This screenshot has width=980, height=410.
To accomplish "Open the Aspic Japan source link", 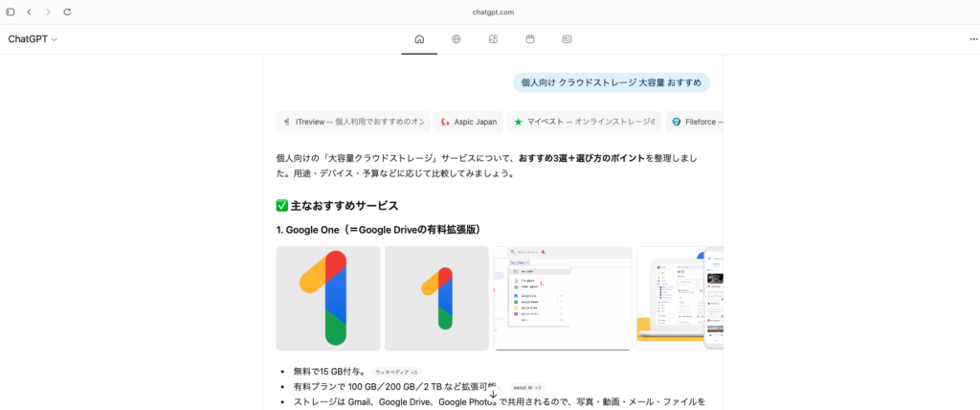I will 470,122.
